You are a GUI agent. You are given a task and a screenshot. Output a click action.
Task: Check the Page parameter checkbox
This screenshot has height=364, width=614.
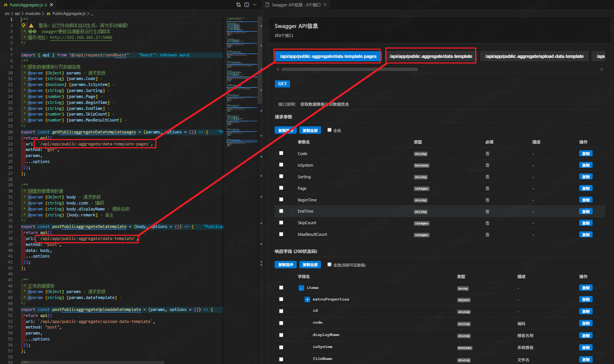click(x=281, y=188)
